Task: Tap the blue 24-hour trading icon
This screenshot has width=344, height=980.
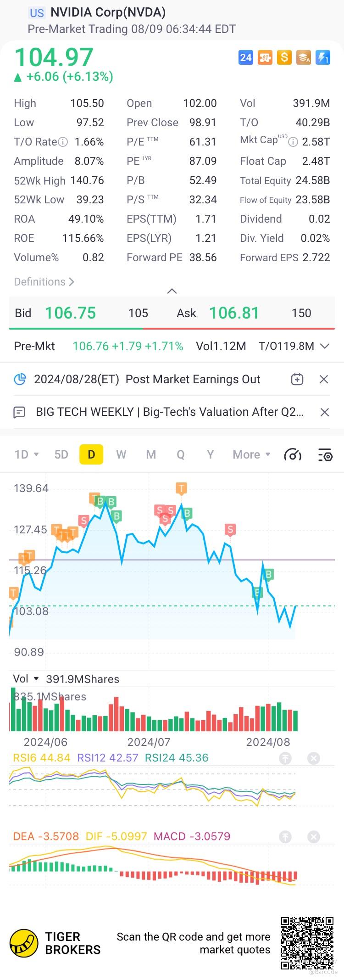Action: [246, 57]
